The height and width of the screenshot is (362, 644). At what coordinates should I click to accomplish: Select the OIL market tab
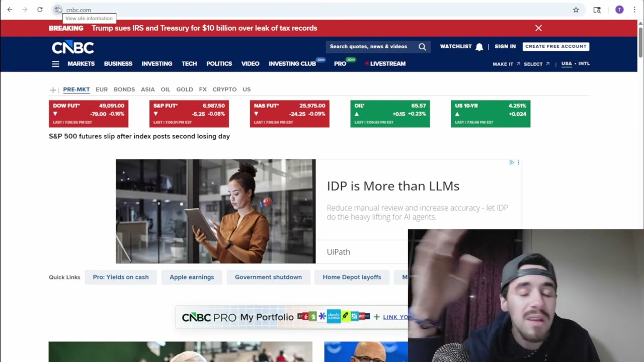[166, 89]
